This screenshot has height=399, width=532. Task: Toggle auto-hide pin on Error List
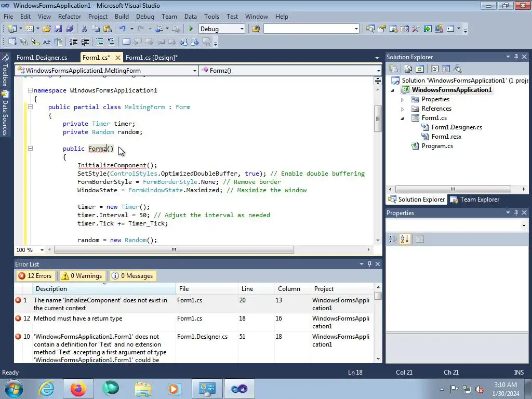click(x=369, y=264)
